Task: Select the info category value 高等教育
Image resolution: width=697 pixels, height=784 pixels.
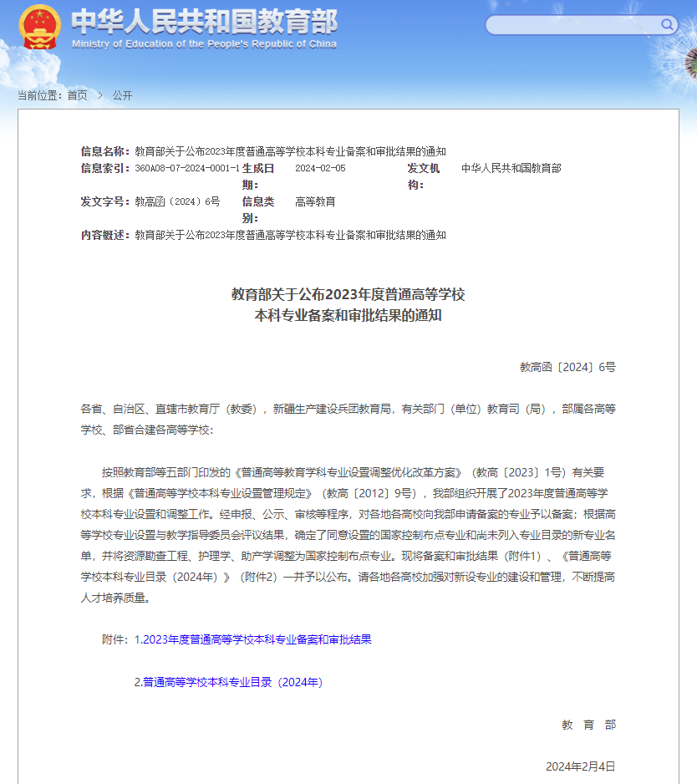Action: (315, 201)
